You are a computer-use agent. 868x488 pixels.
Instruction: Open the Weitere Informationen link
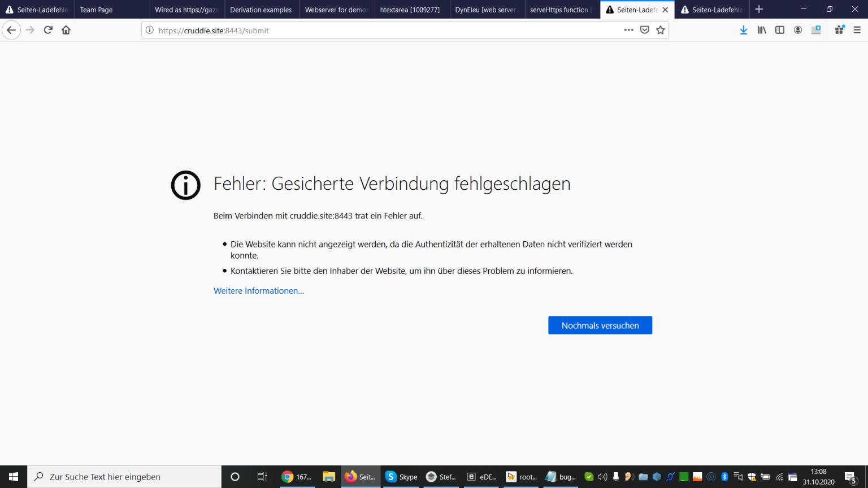pos(258,291)
